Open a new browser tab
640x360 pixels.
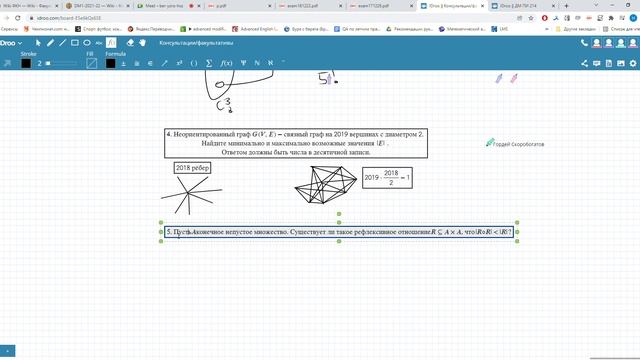[x=566, y=6]
